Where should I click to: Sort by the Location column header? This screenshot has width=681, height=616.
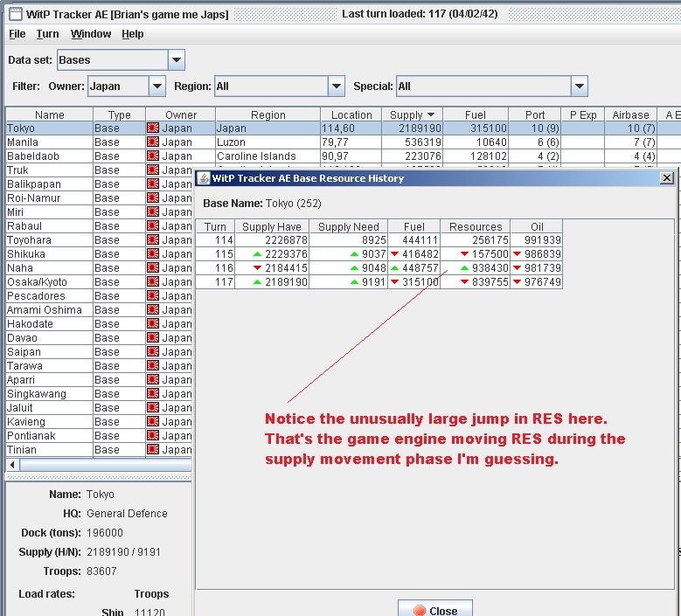(x=351, y=115)
